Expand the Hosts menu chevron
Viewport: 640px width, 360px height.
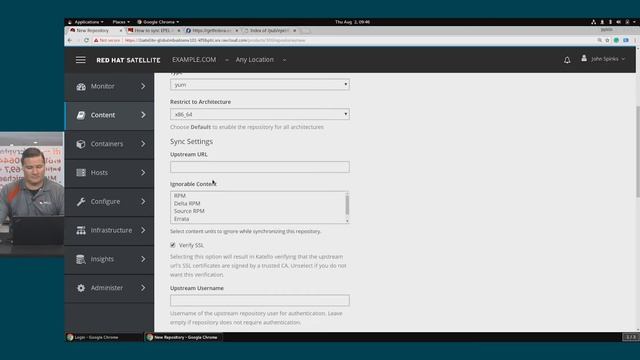143,173
